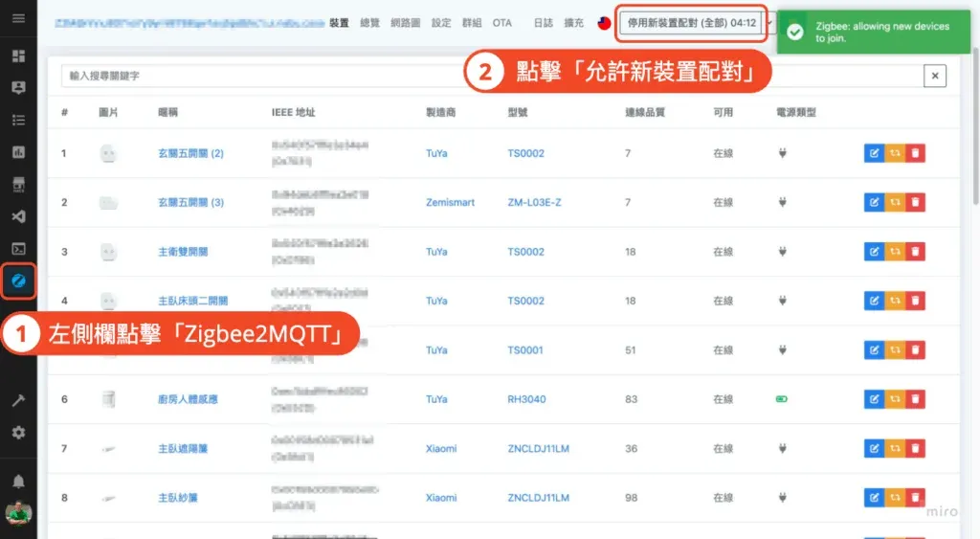Sort table by 連線品質 column header

644,112
